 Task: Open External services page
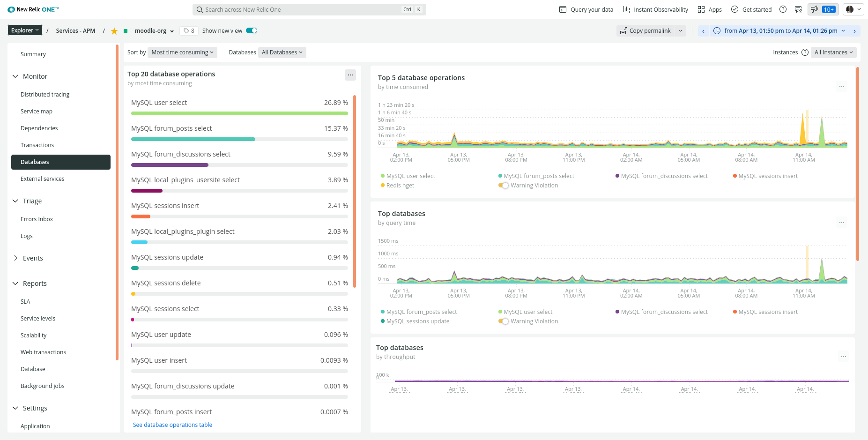[x=43, y=179]
